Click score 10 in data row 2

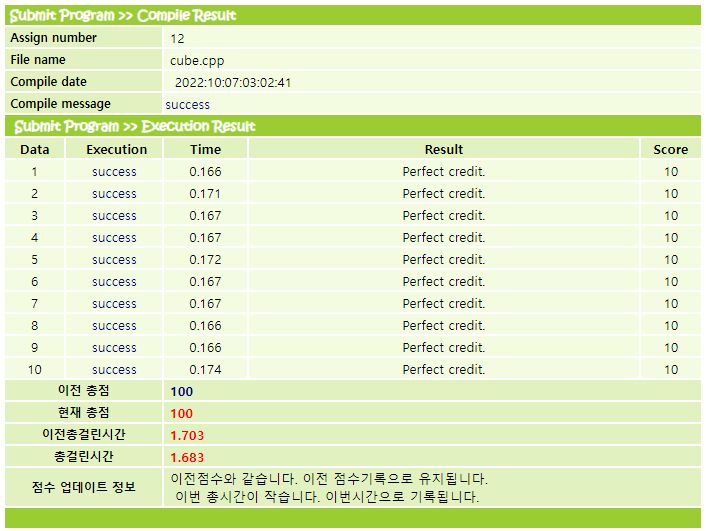tap(671, 194)
